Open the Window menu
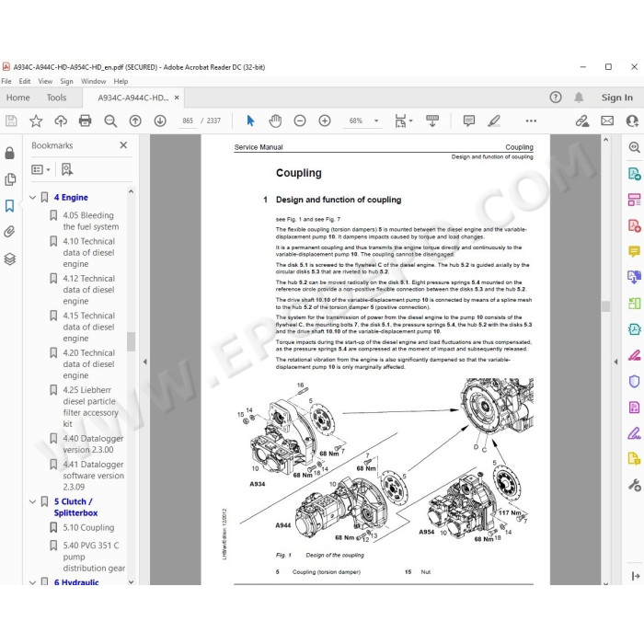 click(93, 81)
